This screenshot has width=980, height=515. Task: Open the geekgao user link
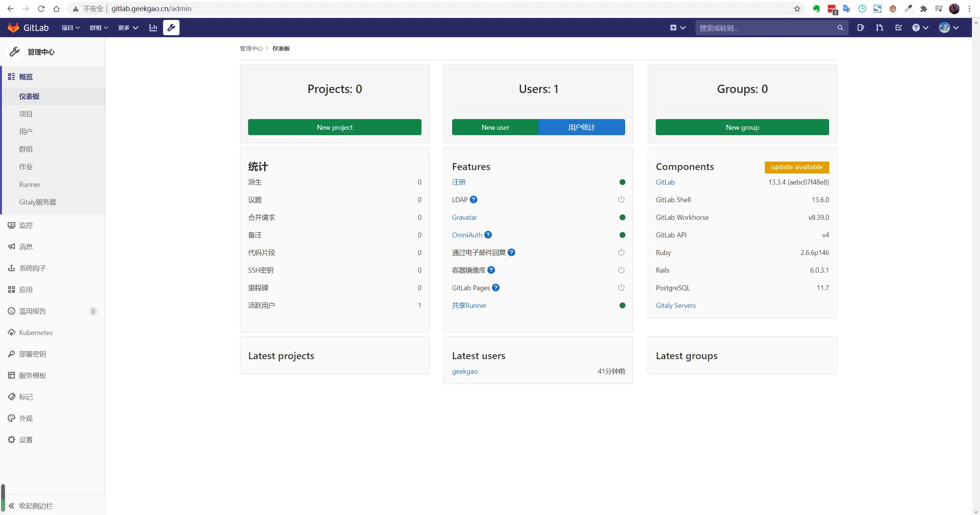[x=465, y=371]
